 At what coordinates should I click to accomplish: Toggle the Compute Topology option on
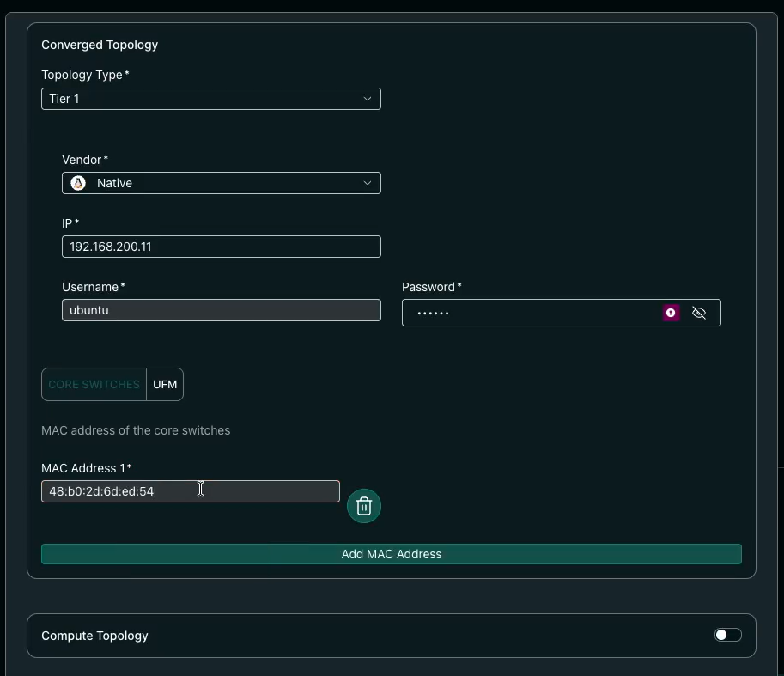727,635
